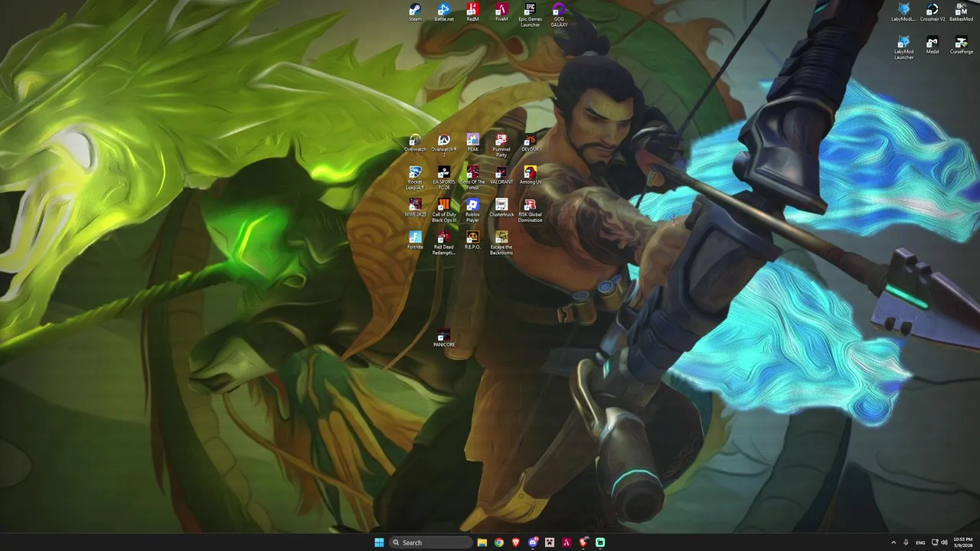Select the Overwatch desktop shortcut
The image size is (980, 551).
[x=415, y=143]
